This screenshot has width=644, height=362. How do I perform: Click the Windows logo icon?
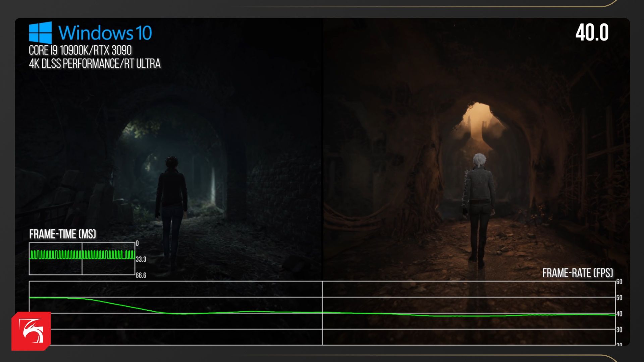point(40,33)
